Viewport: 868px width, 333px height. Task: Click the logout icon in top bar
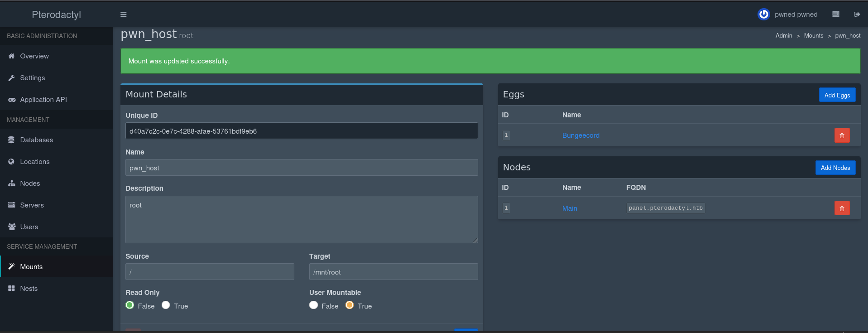pyautogui.click(x=857, y=14)
